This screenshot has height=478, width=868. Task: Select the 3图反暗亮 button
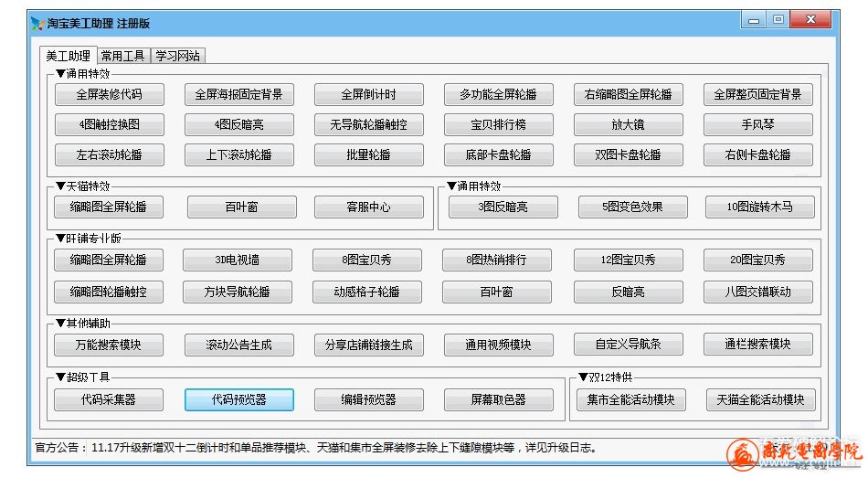(503, 207)
